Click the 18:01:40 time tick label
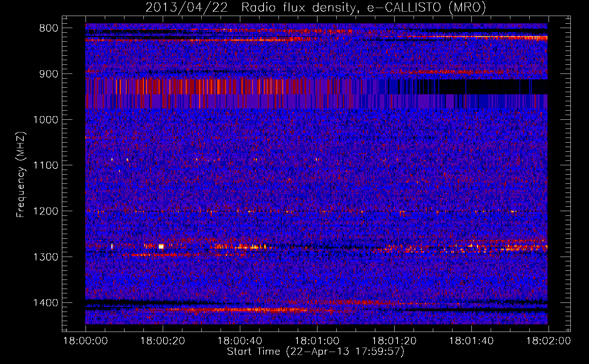This screenshot has height=364, width=589. tap(471, 341)
